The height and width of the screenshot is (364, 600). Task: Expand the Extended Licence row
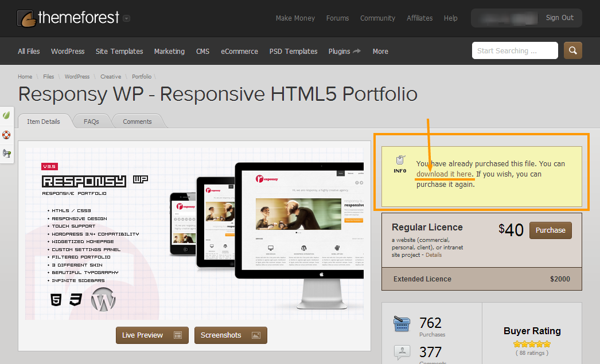coord(481,279)
